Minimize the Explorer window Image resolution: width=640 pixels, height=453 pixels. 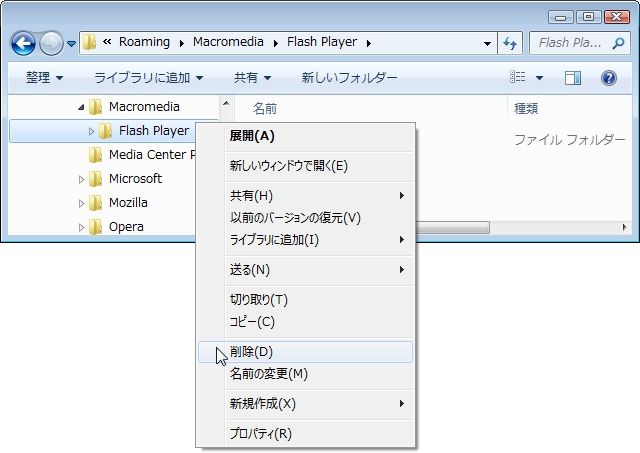point(561,17)
